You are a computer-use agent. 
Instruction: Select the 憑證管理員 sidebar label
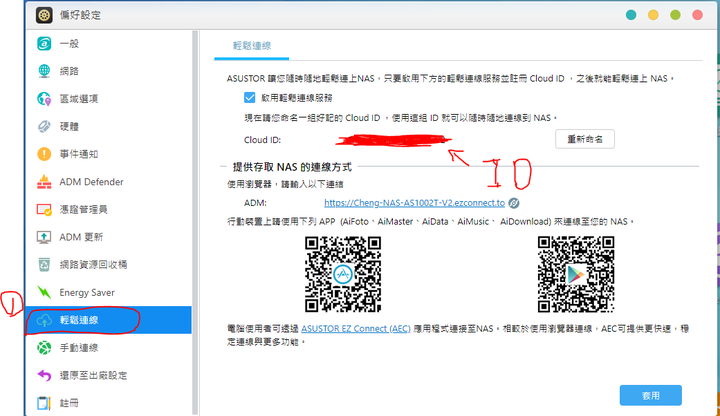coord(83,209)
